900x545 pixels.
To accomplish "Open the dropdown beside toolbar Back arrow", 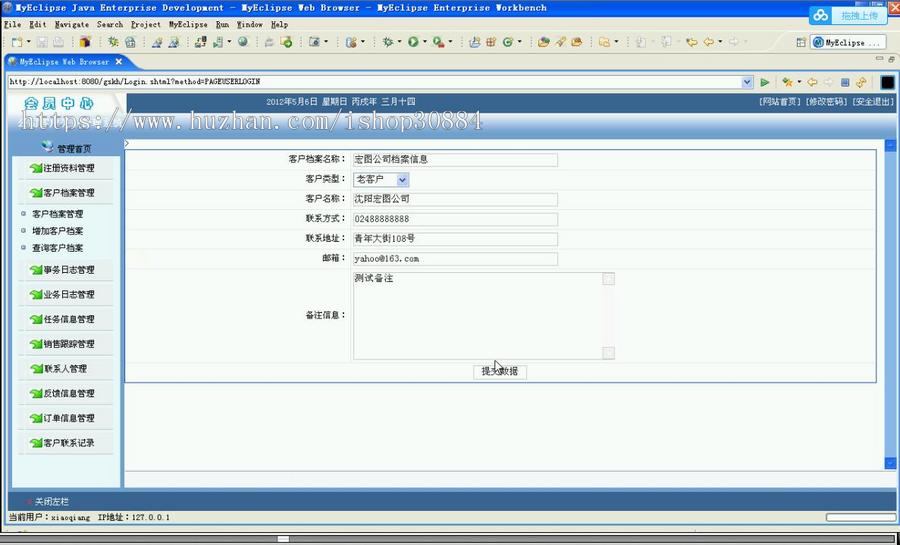I will (x=720, y=42).
